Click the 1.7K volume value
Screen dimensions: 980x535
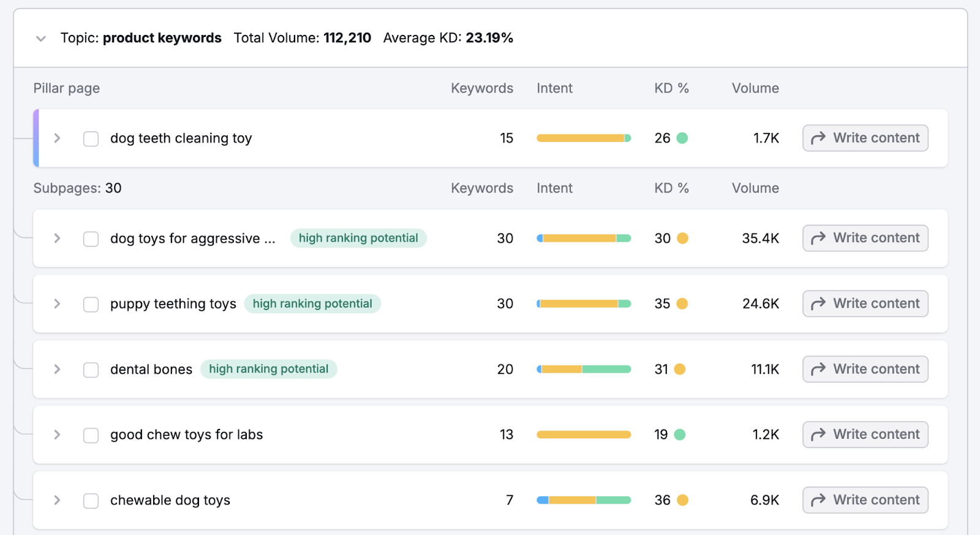(766, 138)
